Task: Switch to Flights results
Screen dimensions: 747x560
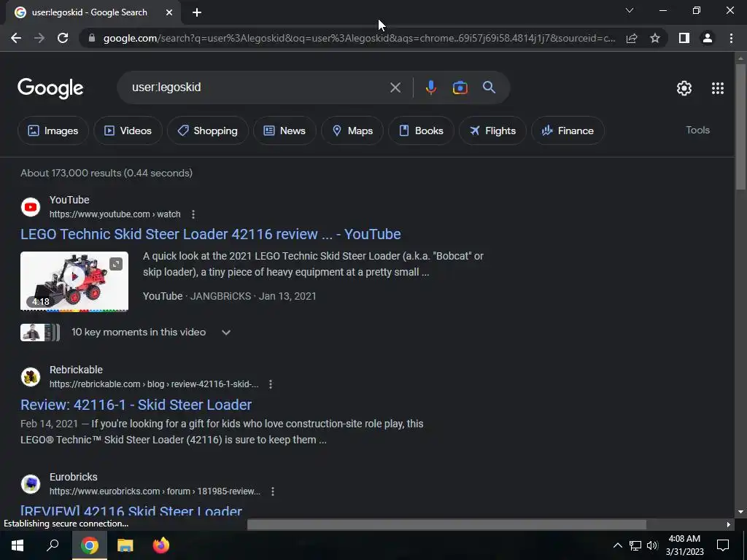Action: pyautogui.click(x=492, y=131)
